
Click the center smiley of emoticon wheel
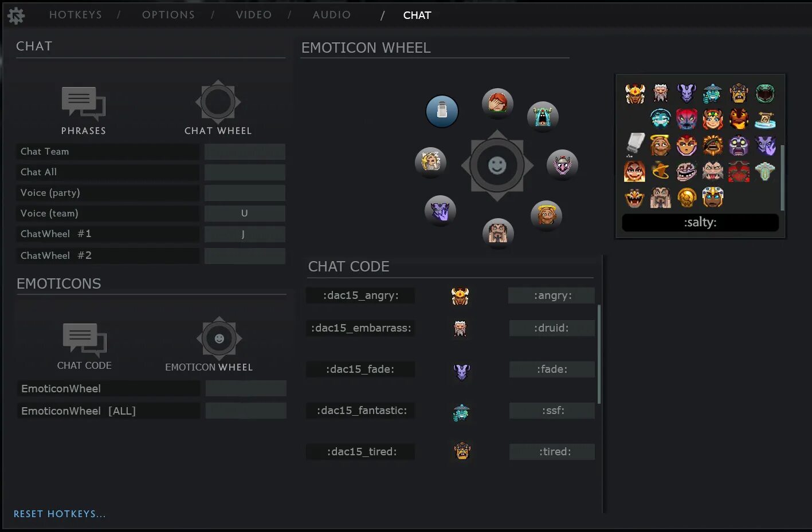497,165
